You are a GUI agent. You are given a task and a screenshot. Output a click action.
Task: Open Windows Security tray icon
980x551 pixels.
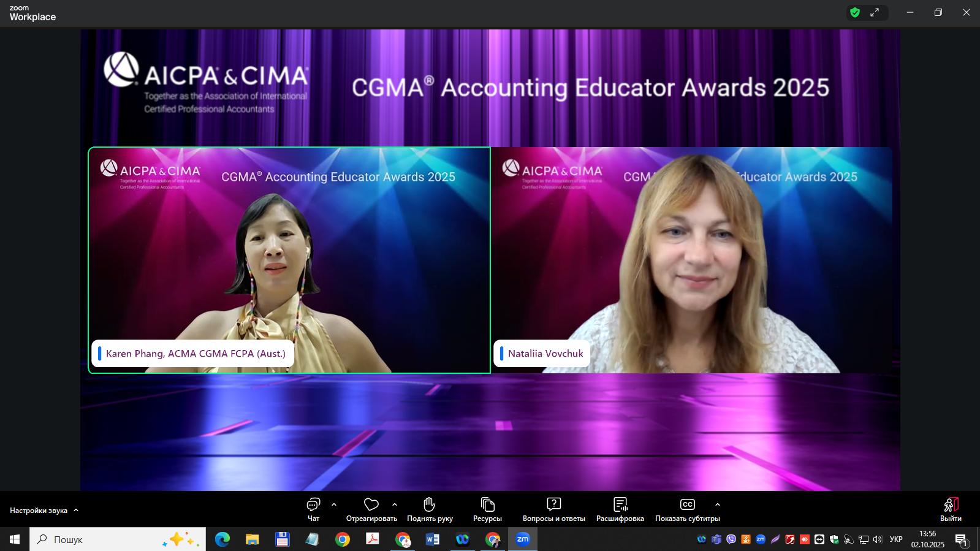[x=834, y=539]
